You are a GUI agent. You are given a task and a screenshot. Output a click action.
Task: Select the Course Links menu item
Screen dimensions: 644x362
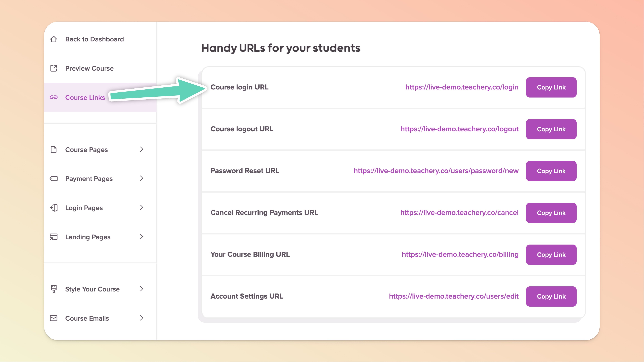85,97
